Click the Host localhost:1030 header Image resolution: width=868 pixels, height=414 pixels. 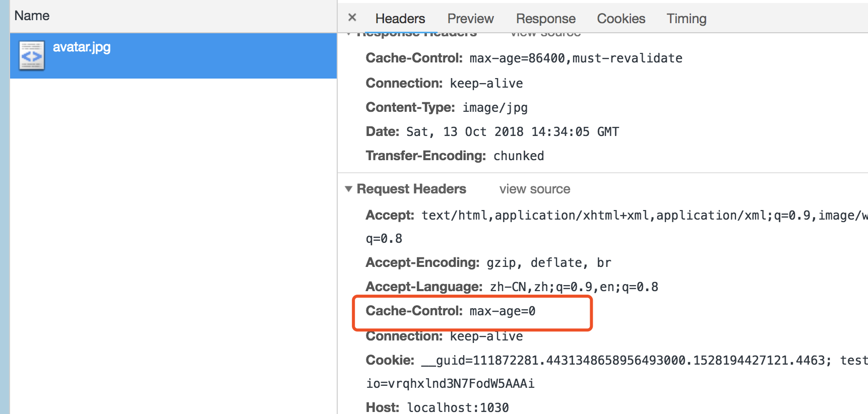(437, 407)
